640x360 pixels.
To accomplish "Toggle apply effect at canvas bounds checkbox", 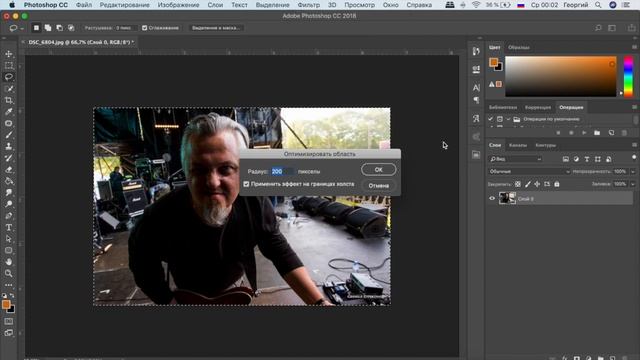I will (246, 184).
